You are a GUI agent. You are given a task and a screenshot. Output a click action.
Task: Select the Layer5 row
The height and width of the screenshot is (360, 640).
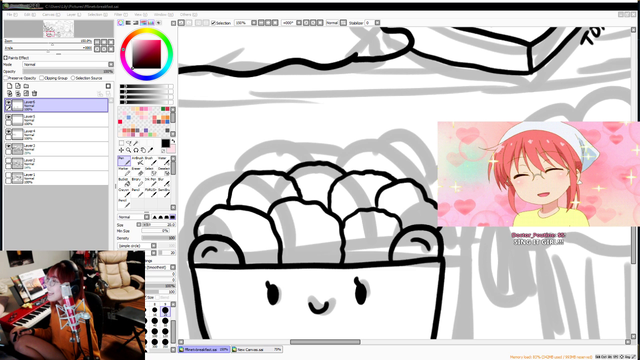[56, 120]
